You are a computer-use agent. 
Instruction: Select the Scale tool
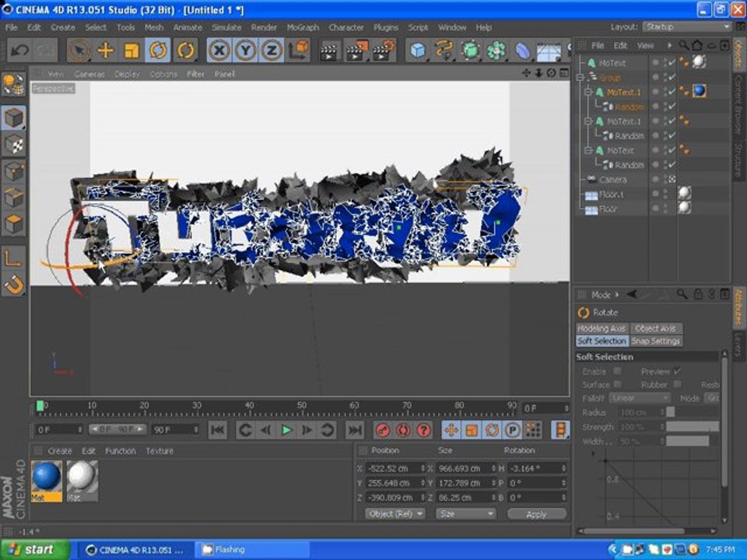click(131, 50)
